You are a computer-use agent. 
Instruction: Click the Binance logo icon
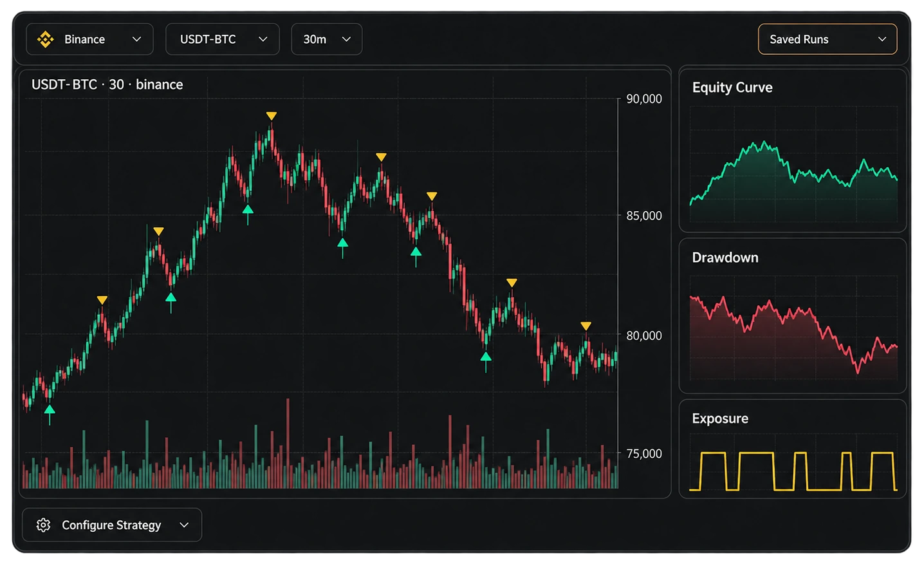click(x=46, y=39)
